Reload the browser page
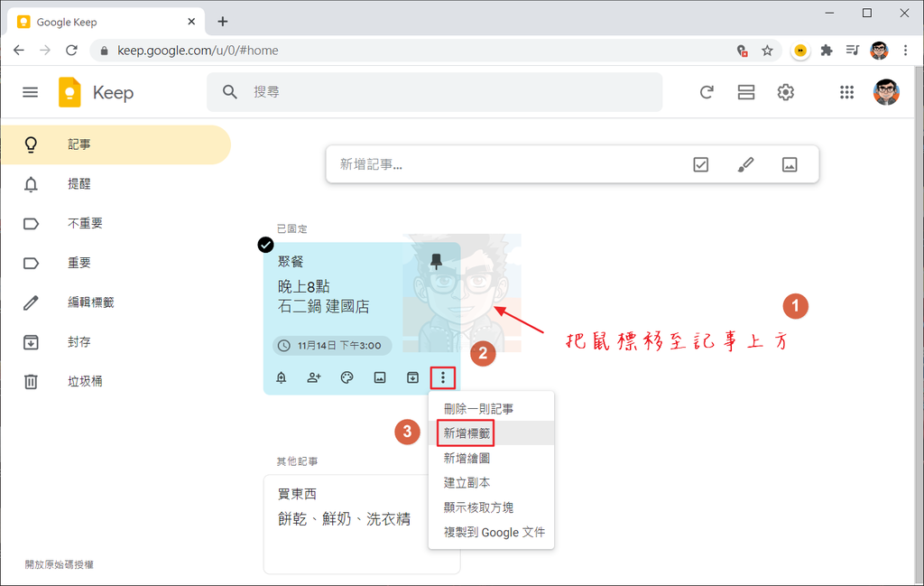 [x=71, y=50]
